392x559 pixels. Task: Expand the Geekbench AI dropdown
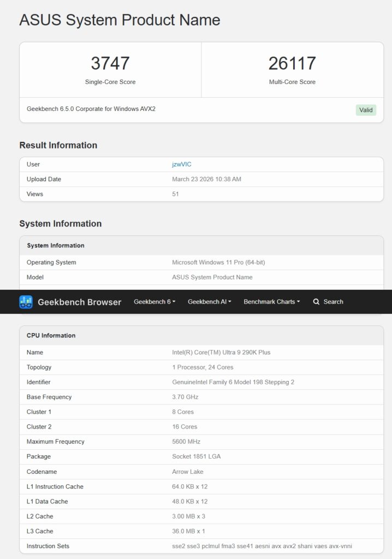pyautogui.click(x=210, y=302)
